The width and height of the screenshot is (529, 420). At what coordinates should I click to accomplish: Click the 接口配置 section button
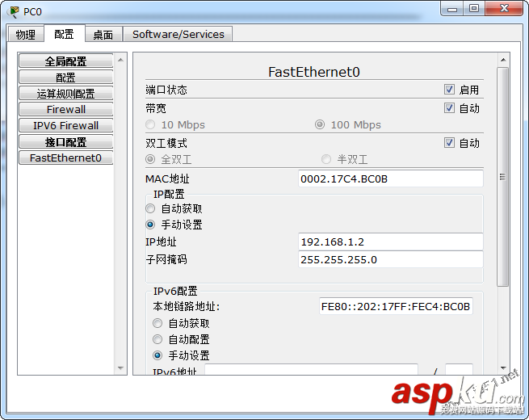65,141
